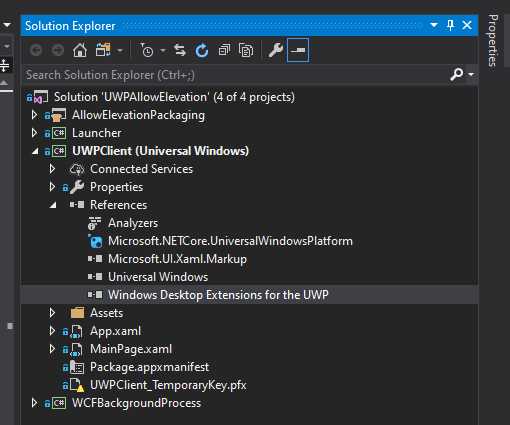Collapse the UWPClient project

(35, 152)
